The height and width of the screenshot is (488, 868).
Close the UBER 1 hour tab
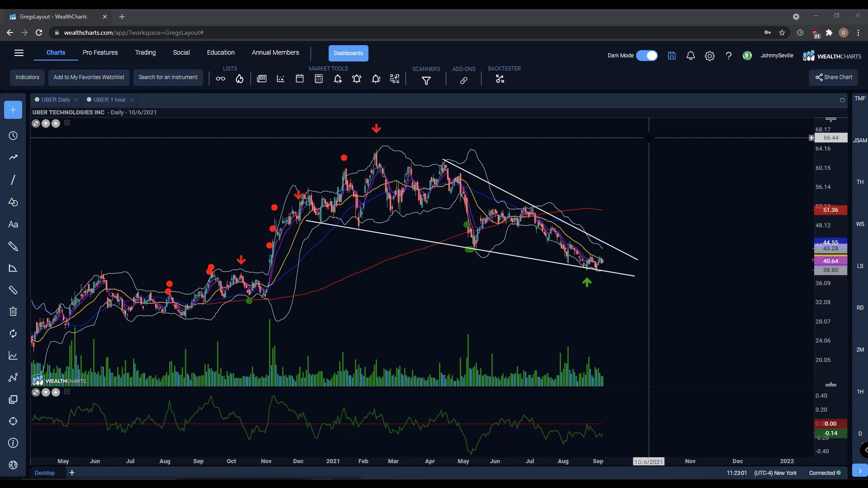coord(132,100)
